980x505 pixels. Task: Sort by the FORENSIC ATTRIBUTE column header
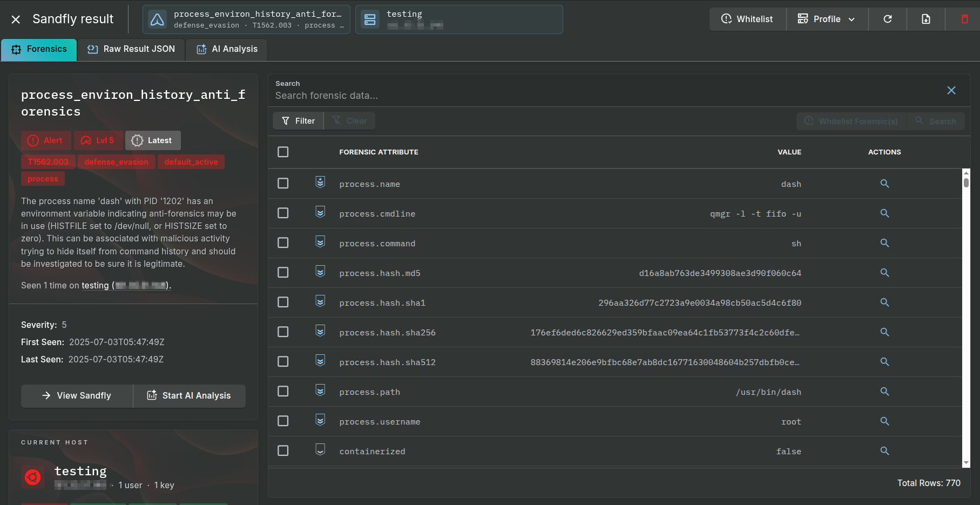tap(379, 152)
